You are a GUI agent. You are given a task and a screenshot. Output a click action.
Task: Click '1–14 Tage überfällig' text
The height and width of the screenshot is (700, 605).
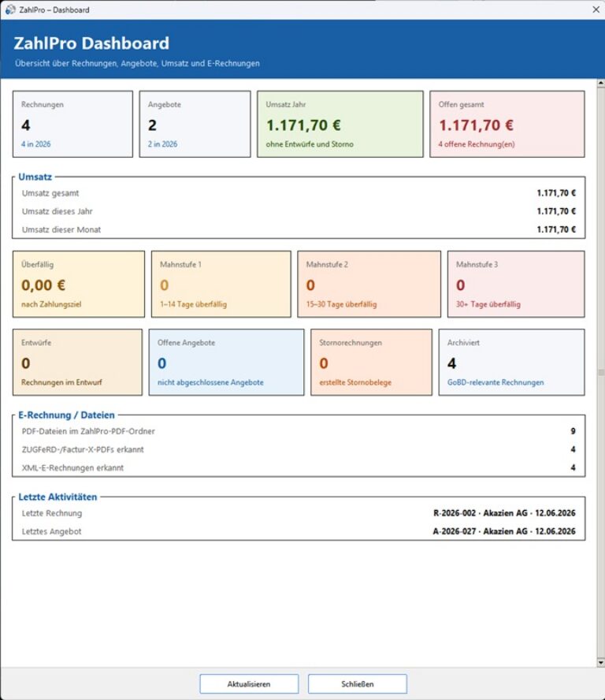(x=193, y=304)
